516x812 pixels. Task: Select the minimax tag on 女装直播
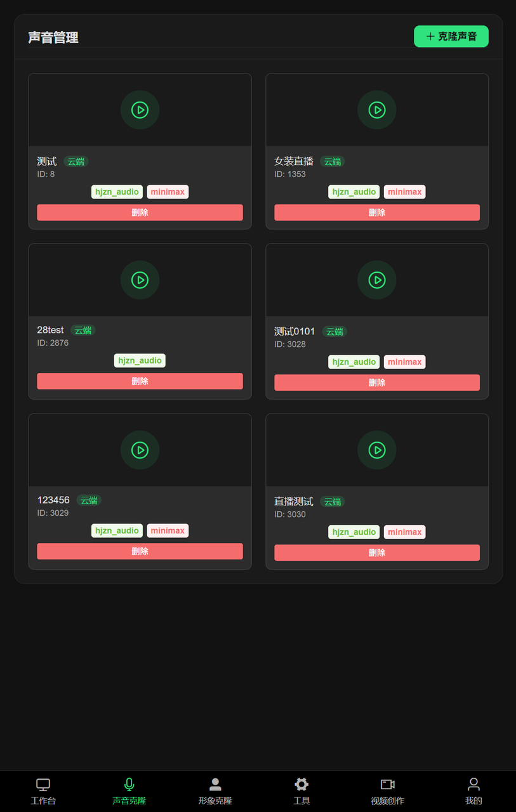[405, 192]
